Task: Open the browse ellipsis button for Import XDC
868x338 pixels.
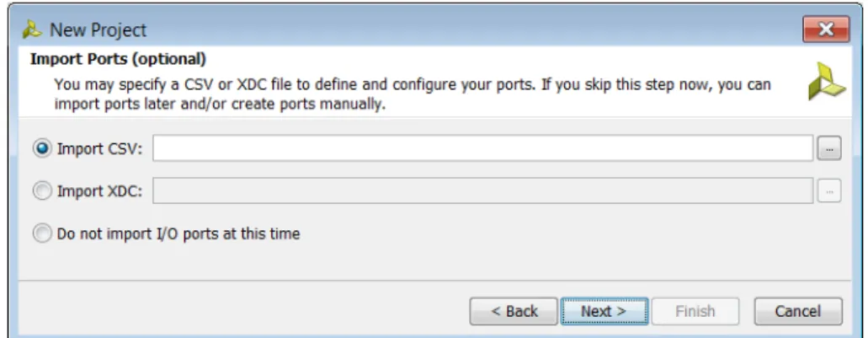Action: click(829, 191)
